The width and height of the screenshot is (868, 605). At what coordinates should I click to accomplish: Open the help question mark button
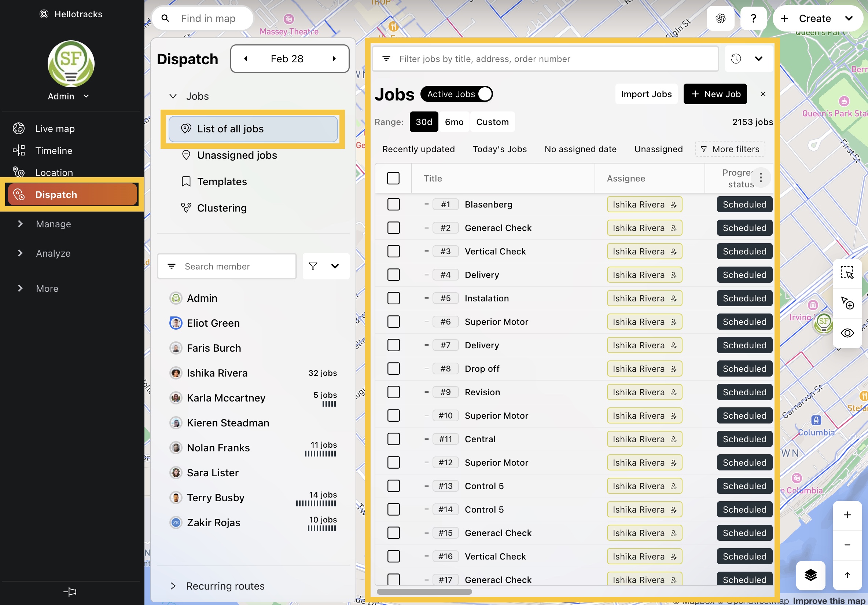[x=753, y=19]
